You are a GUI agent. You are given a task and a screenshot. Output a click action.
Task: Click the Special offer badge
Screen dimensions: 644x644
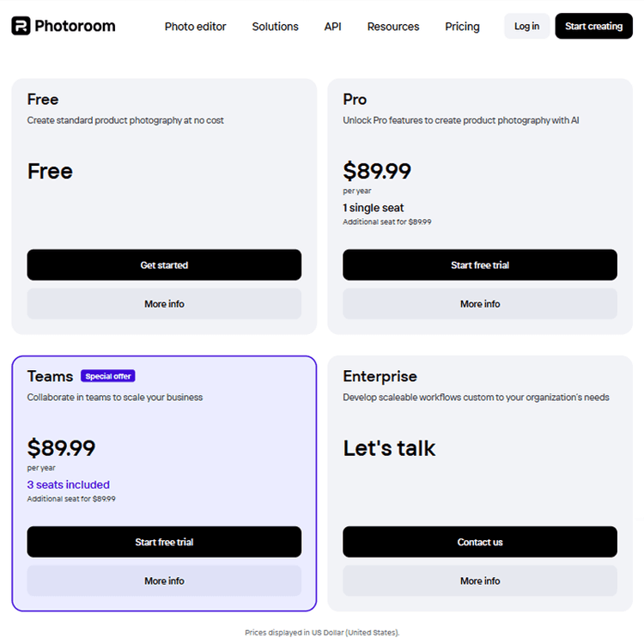pos(108,376)
